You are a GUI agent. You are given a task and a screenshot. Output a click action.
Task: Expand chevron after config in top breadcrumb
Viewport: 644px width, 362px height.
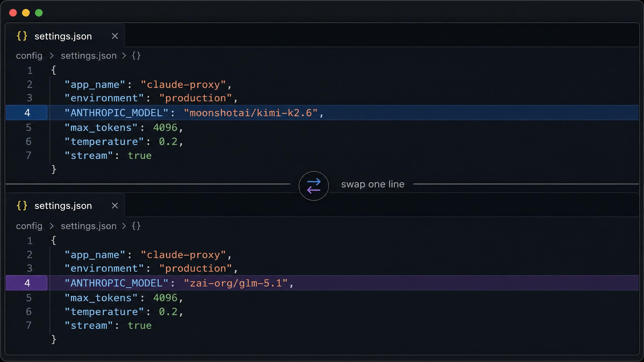[x=52, y=56]
